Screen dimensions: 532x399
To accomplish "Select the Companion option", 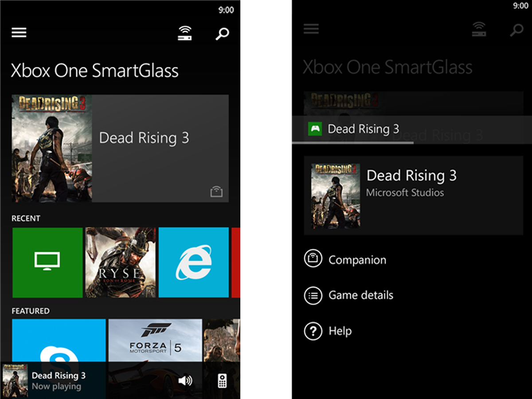I will tap(345, 260).
